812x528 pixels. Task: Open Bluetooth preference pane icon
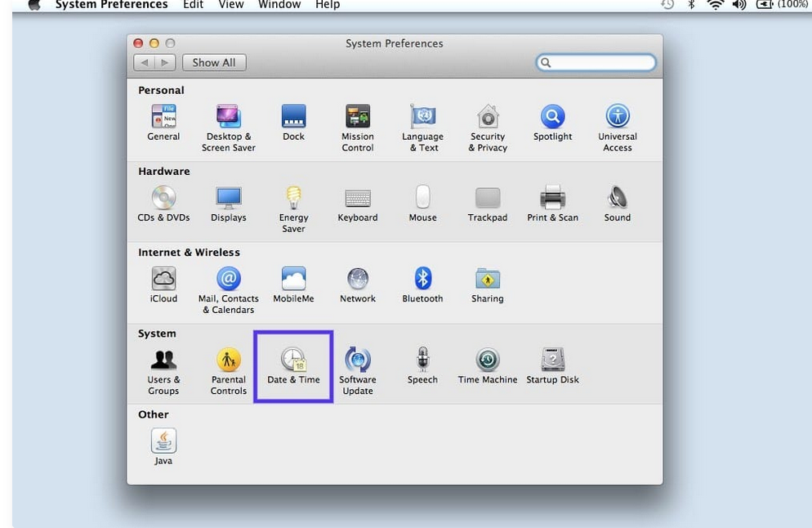click(423, 278)
